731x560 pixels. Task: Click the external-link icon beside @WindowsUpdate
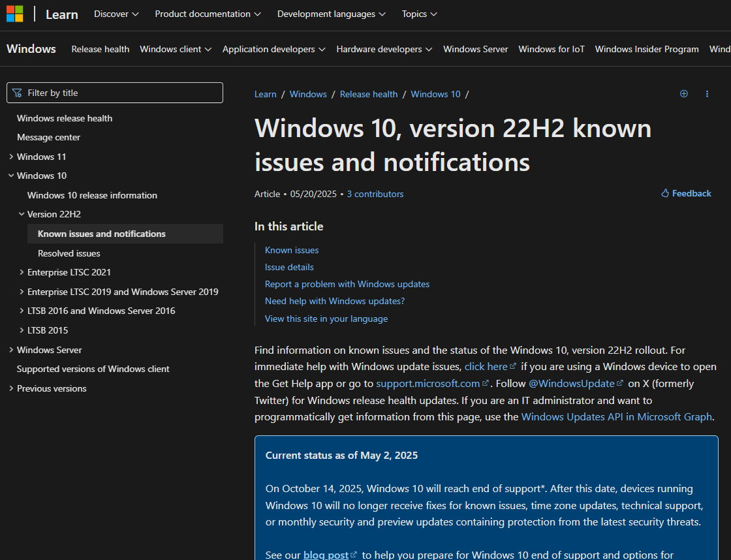(x=619, y=383)
